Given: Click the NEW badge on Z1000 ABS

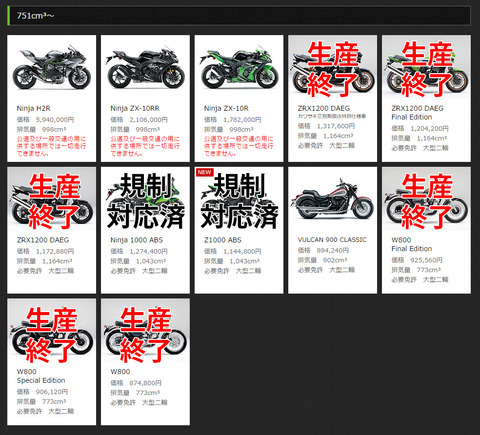Looking at the screenshot, I should (204, 172).
